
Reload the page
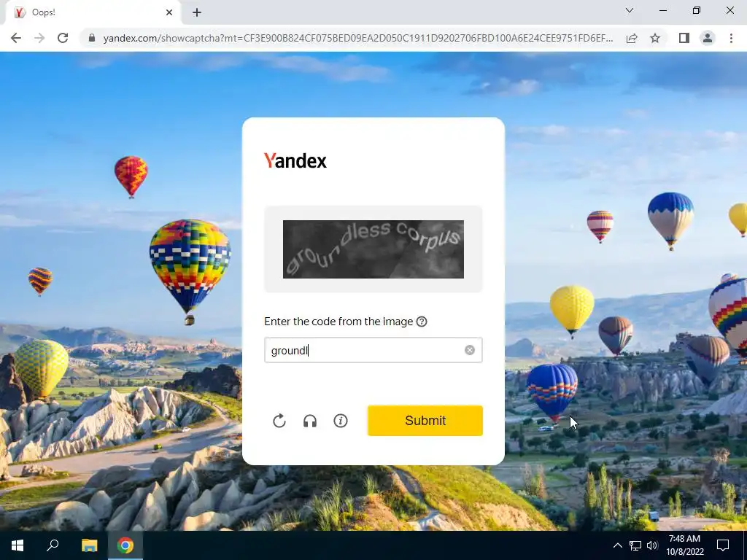pyautogui.click(x=63, y=38)
